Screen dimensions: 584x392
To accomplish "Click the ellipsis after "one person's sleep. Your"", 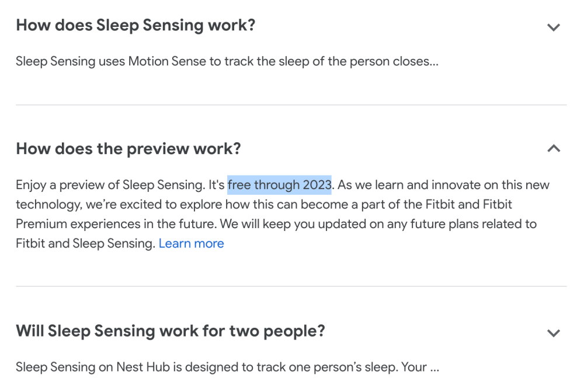I will tap(434, 367).
